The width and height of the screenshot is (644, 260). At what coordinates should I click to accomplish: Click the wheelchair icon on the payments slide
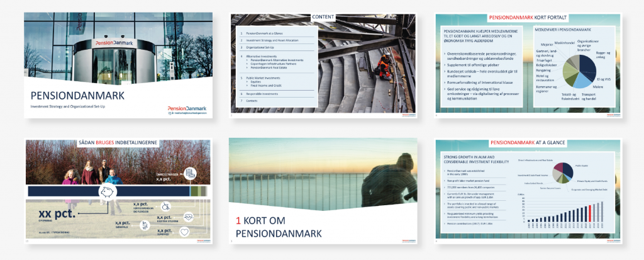[x=166, y=206]
